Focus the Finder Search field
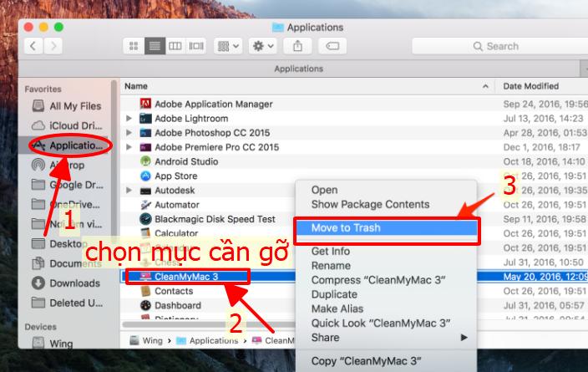The image size is (588, 372). click(x=499, y=46)
